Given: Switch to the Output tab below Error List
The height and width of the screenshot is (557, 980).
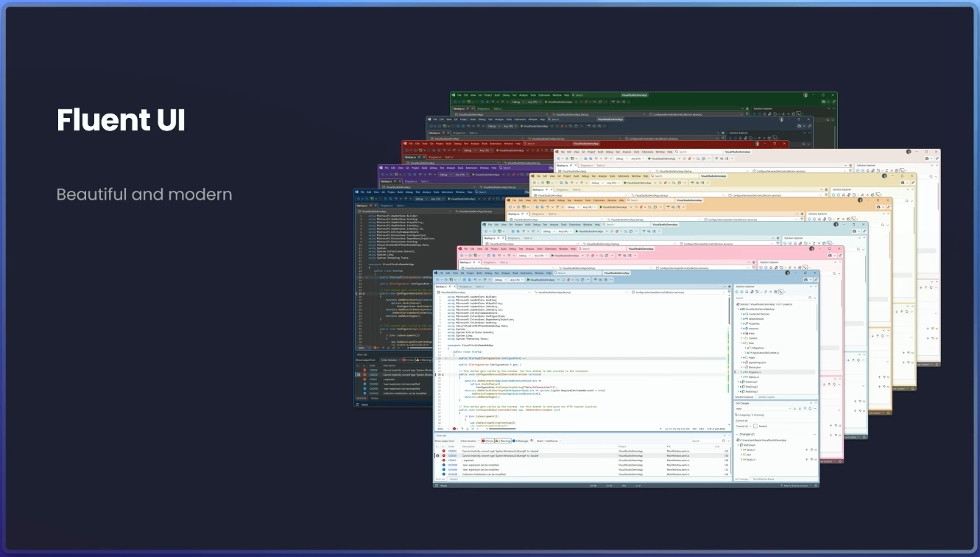Looking at the screenshot, I should point(454,479).
